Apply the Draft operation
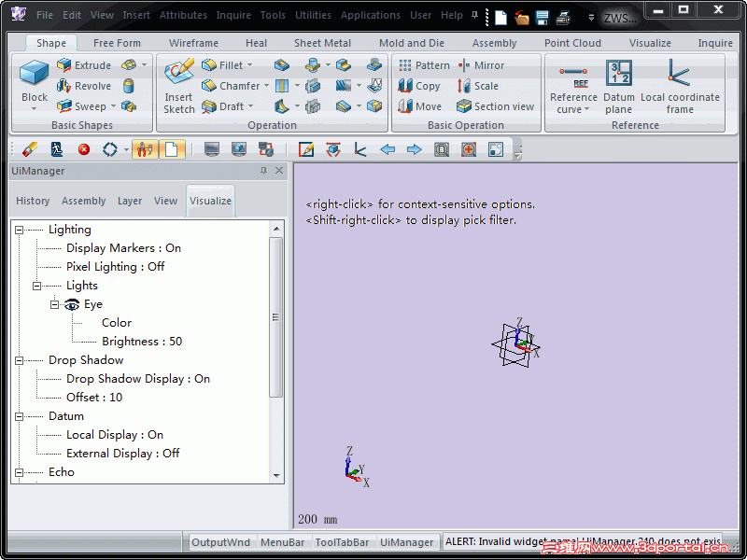The image size is (747, 560). coord(222,106)
